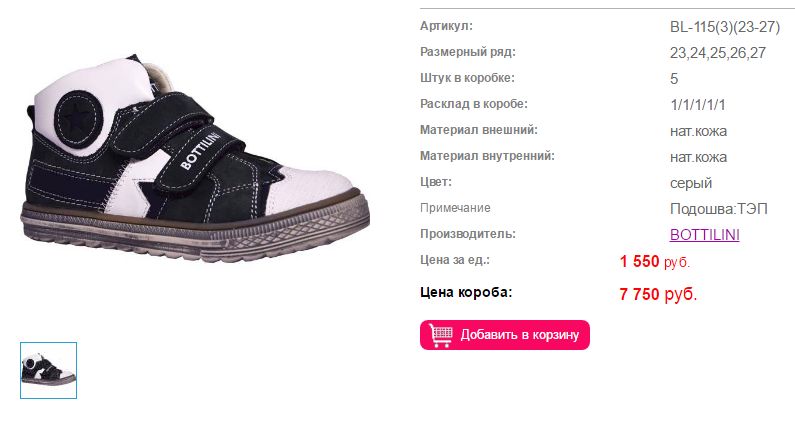The image size is (795, 425).
Task: Click the box price 7 750 руб.
Action: pos(658,294)
